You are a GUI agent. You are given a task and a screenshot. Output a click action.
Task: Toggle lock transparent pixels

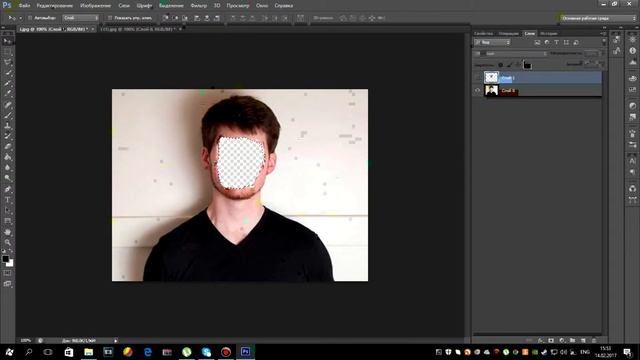tap(500, 65)
